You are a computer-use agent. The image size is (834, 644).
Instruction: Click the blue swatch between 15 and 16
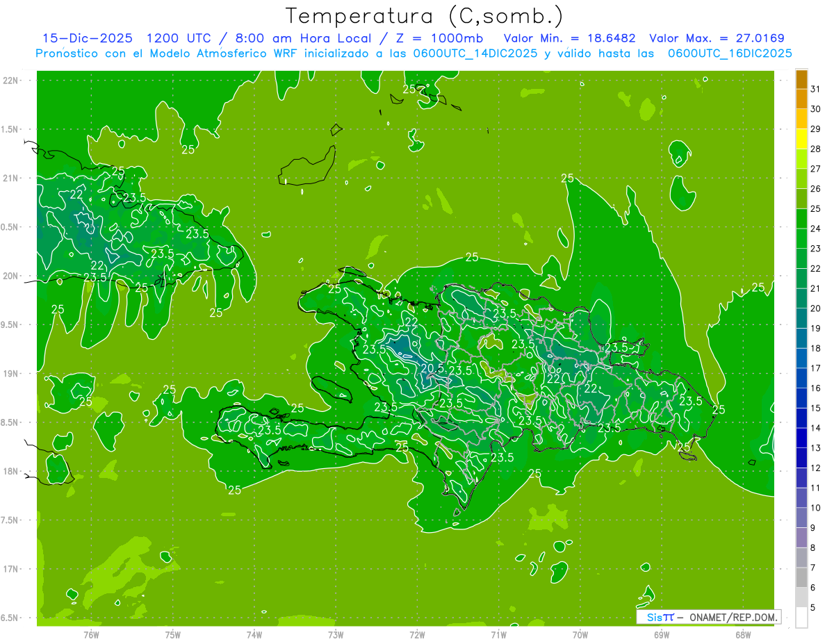point(802,399)
